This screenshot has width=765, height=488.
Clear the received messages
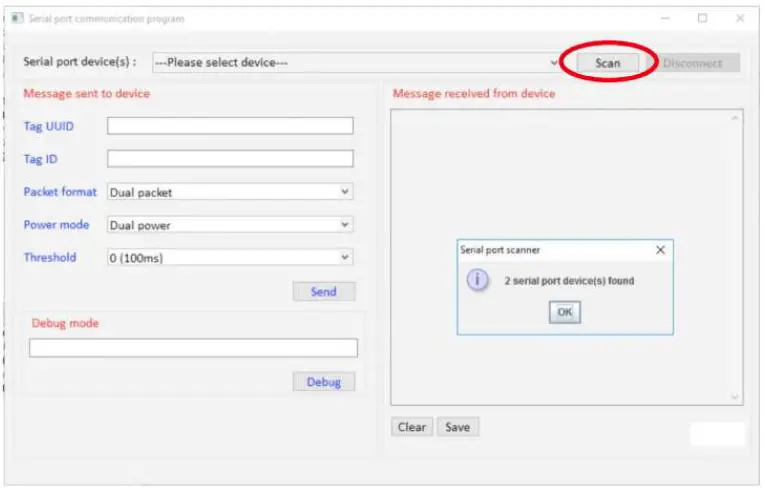coord(412,427)
